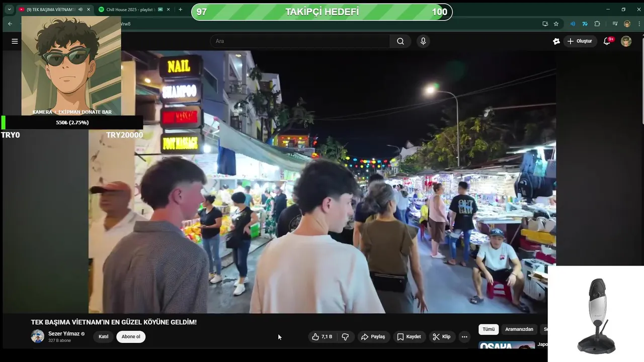Select the Aramanızdan filter chip
The height and width of the screenshot is (362, 644).
coord(519,329)
